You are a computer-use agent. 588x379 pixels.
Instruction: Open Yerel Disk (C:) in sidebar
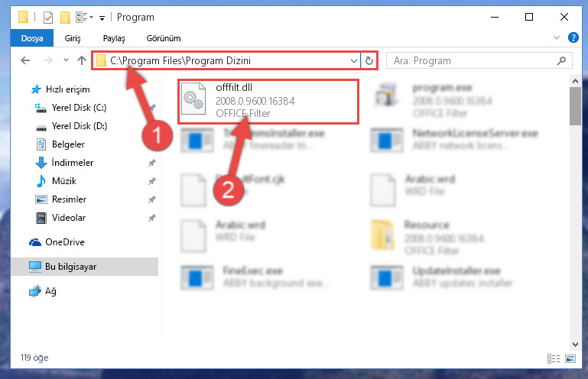pyautogui.click(x=79, y=108)
